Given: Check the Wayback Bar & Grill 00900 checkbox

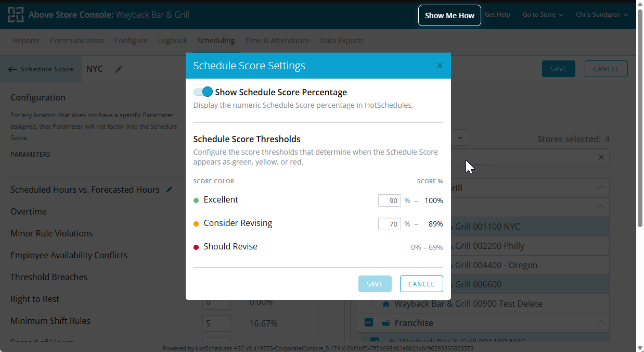Looking at the screenshot, I should (x=369, y=304).
